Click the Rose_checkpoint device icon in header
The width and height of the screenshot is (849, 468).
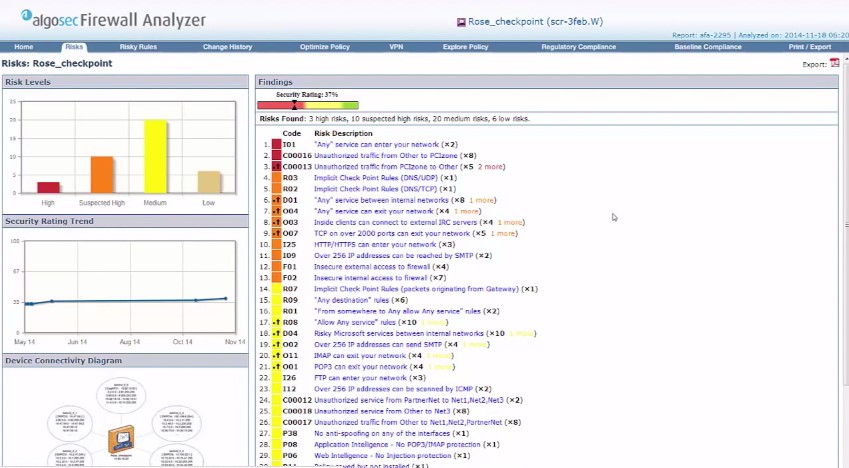coord(461,22)
